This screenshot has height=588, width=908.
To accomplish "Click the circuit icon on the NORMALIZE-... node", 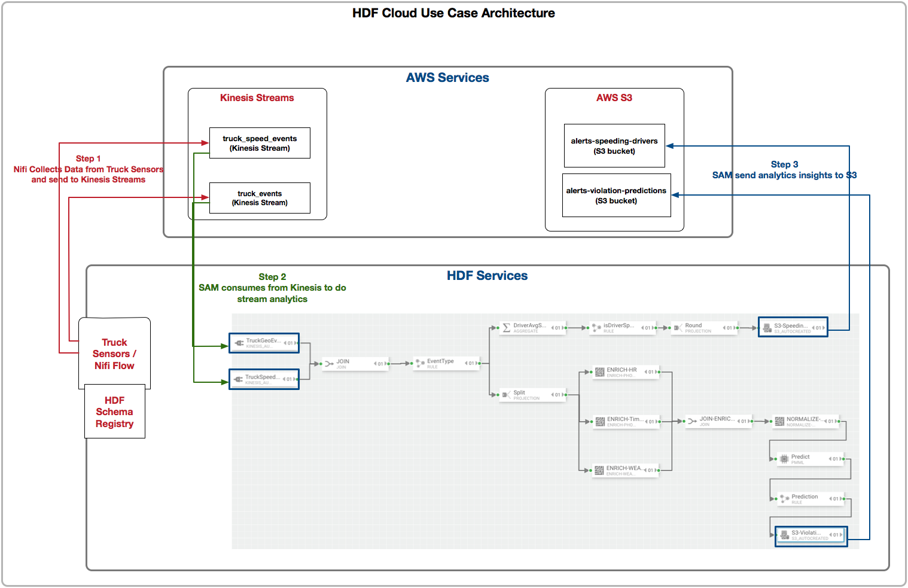I will click(x=779, y=422).
